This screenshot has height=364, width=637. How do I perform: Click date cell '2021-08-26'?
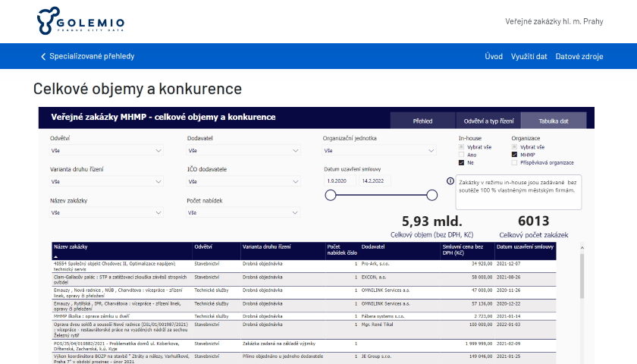[508, 277]
